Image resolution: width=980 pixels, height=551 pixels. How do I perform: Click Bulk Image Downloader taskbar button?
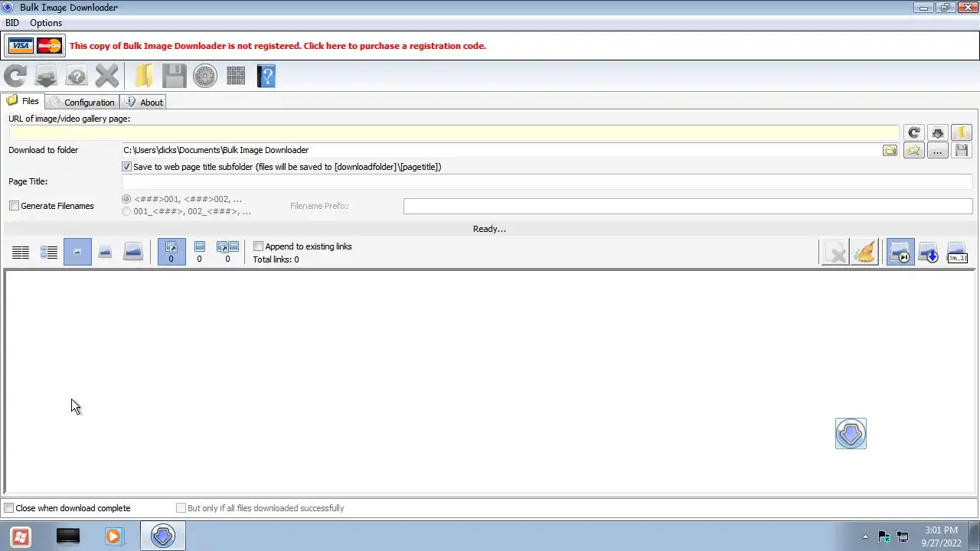click(162, 536)
